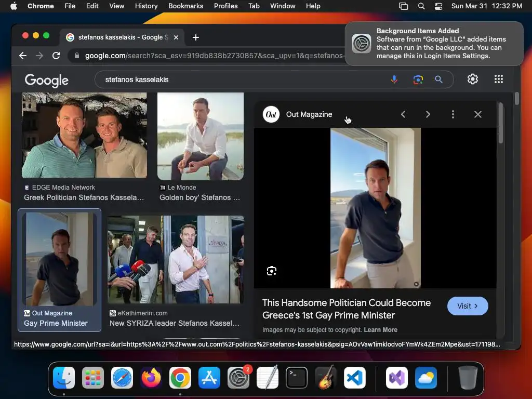
Task: Click the preview panel scrollbar
Action: [501, 124]
